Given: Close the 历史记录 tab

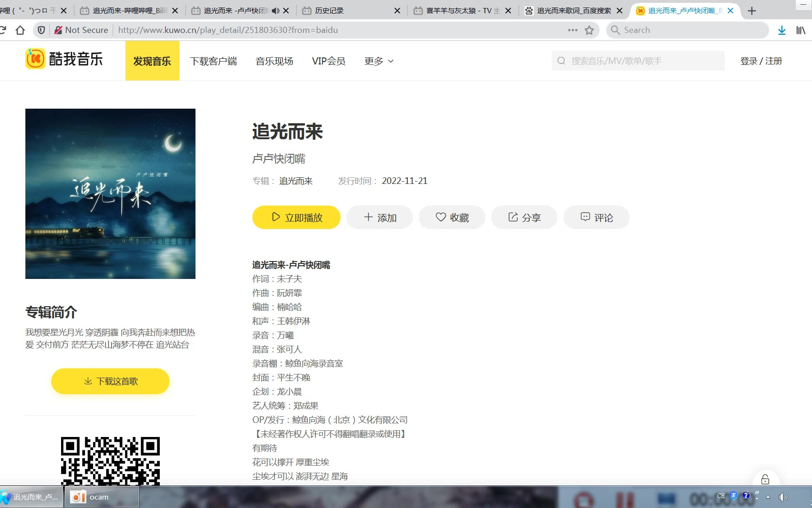Looking at the screenshot, I should 397,10.
